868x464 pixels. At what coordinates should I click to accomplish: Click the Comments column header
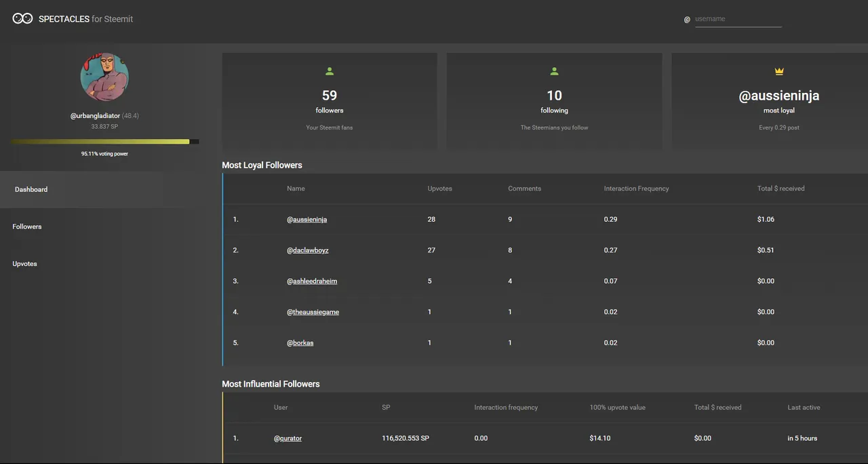click(525, 189)
